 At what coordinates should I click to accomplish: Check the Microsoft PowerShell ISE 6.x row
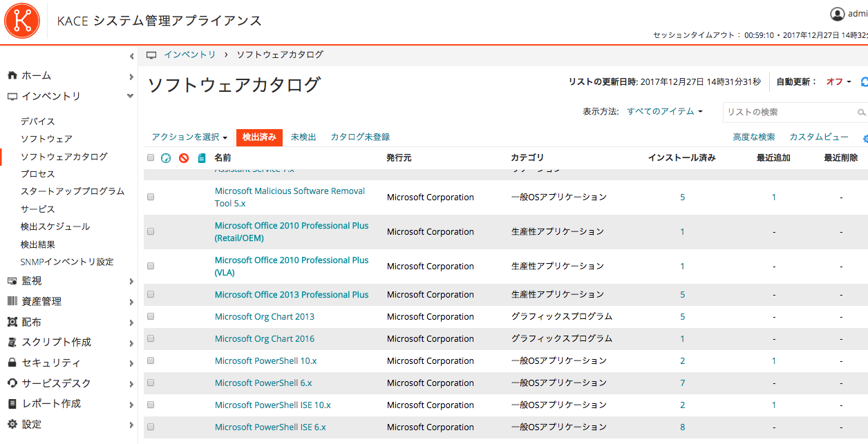[x=151, y=427]
